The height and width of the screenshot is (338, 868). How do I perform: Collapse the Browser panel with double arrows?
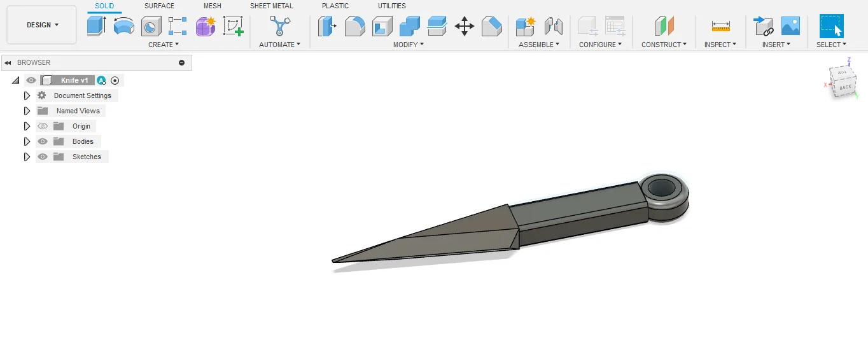click(8, 62)
